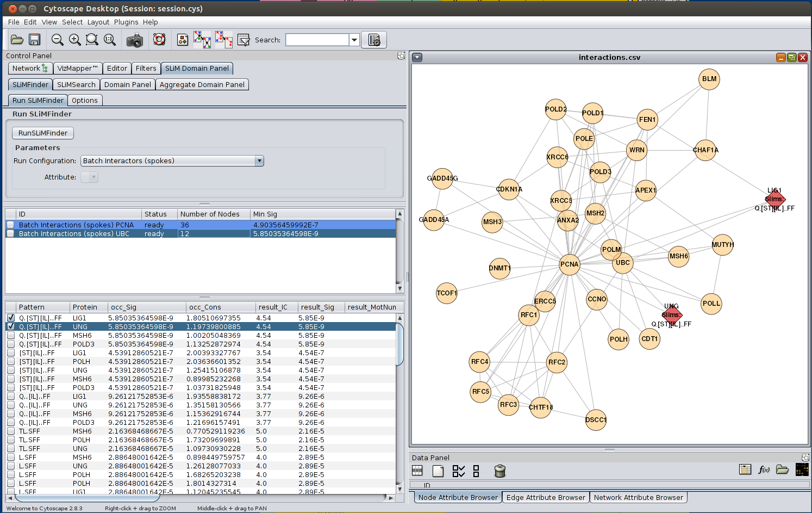
Task: Open help via the lifebuoy icon
Action: point(159,40)
